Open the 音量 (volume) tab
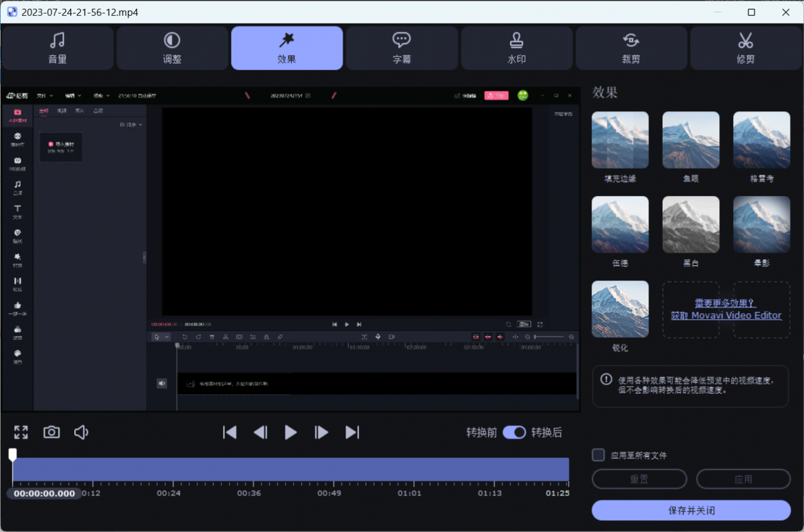This screenshot has height=532, width=804. coord(57,48)
